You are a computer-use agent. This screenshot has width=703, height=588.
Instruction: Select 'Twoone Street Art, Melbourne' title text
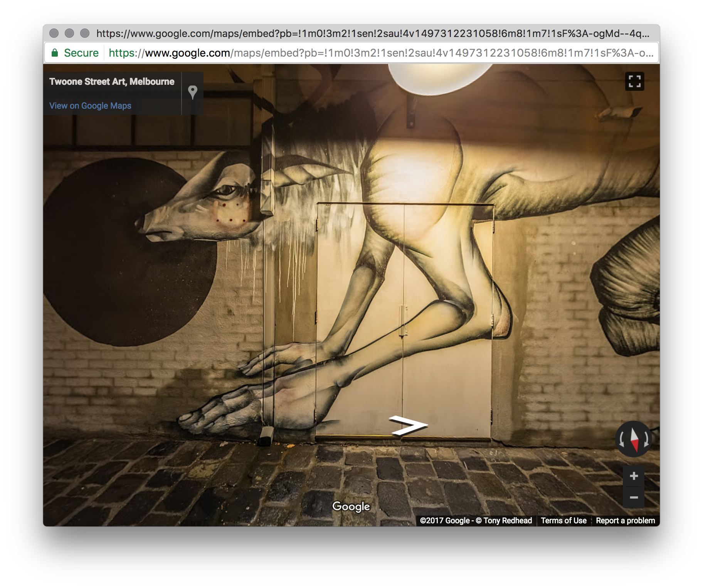[112, 82]
